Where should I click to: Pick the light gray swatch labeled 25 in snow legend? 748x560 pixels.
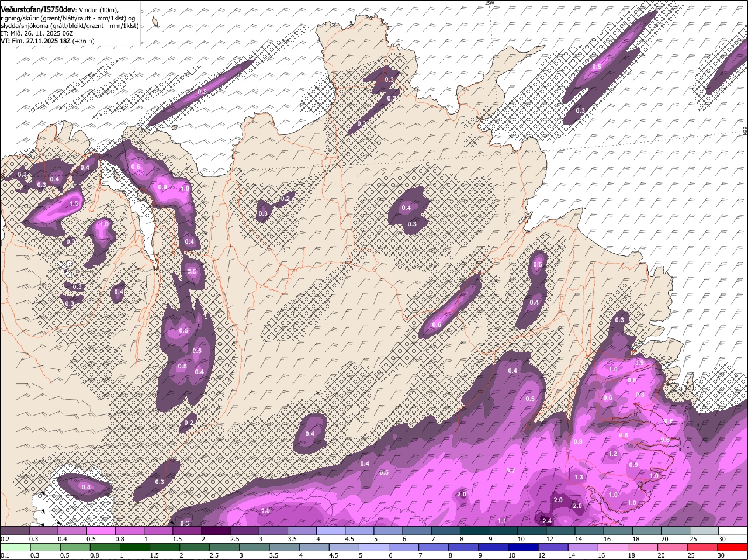[x=704, y=531]
